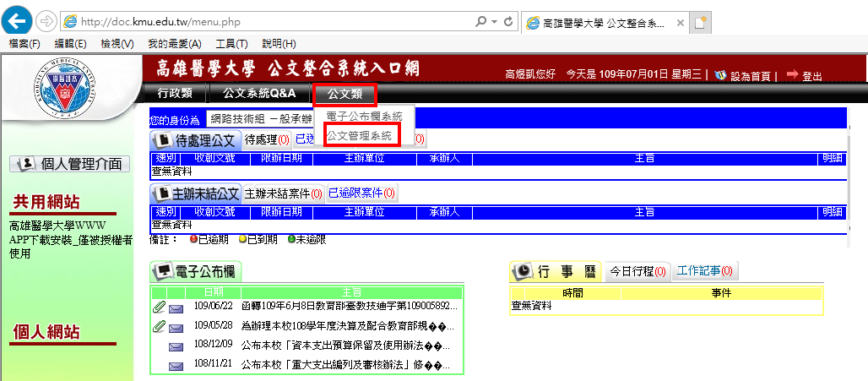Open bulletin 公布本校「重大支出編列及審核辦法」

click(346, 366)
